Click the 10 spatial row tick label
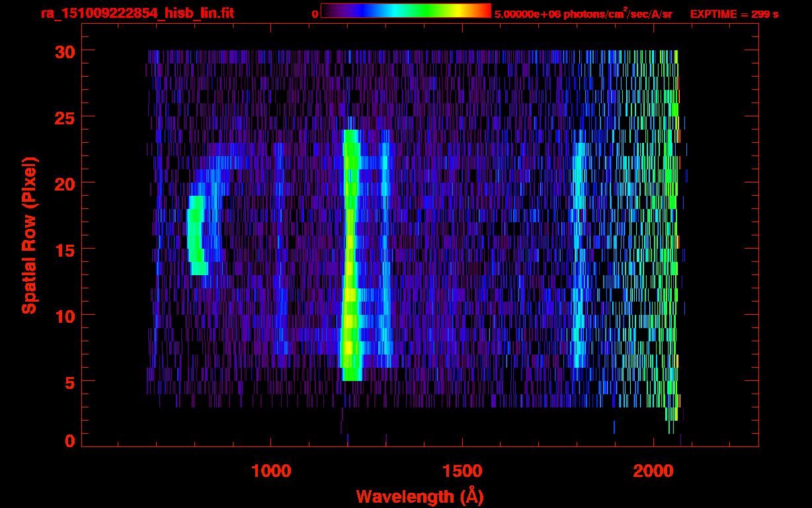This screenshot has height=508, width=812. (x=65, y=316)
